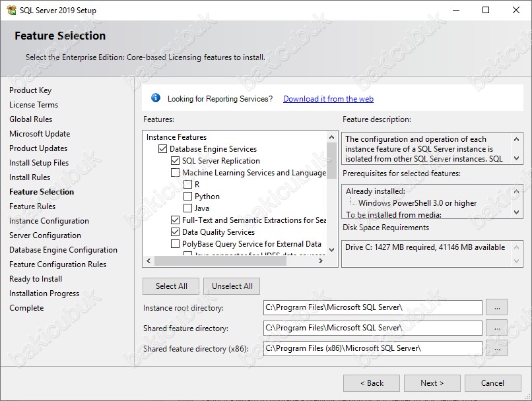
Task: Select the Instance Features tree heading
Action: (x=176, y=137)
